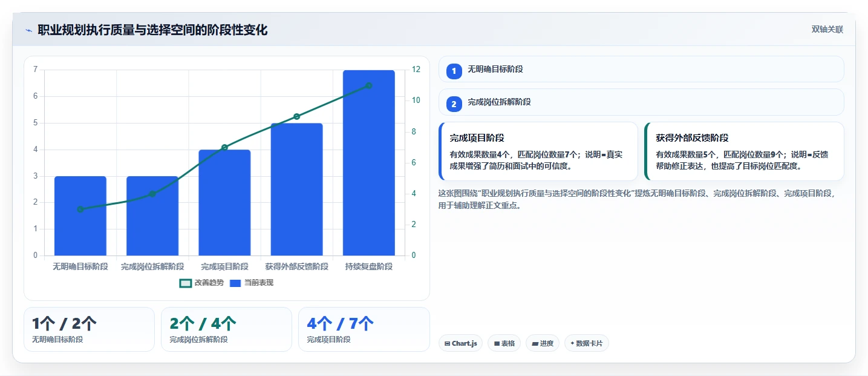Click the green 改善趋势 legend swatch
The image size is (868, 376).
(186, 283)
